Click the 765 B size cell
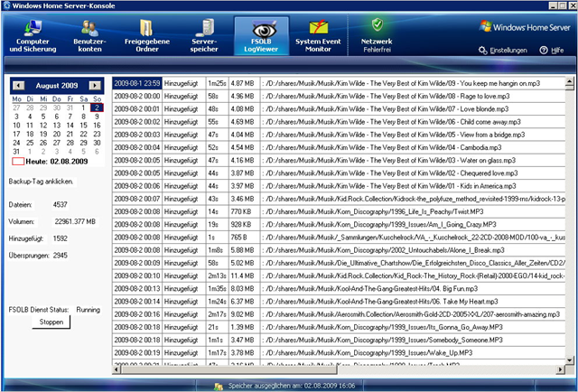This screenshot has width=578, height=392. click(245, 238)
